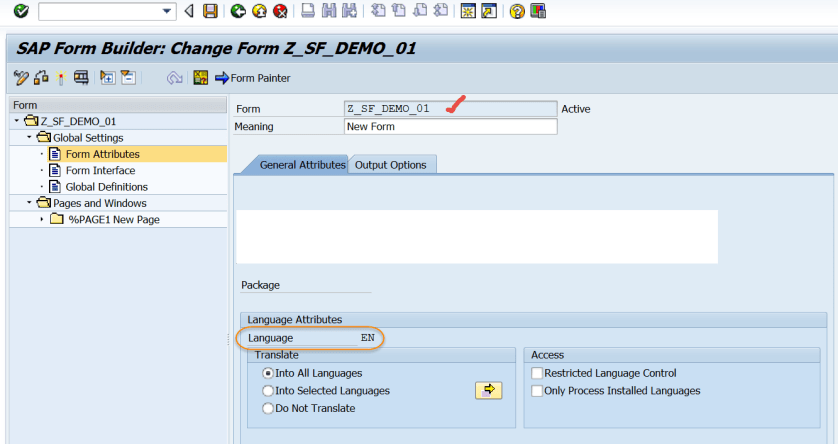Open language selection with yellow arrow button
Viewport: 838px width, 444px height.
pos(488,391)
